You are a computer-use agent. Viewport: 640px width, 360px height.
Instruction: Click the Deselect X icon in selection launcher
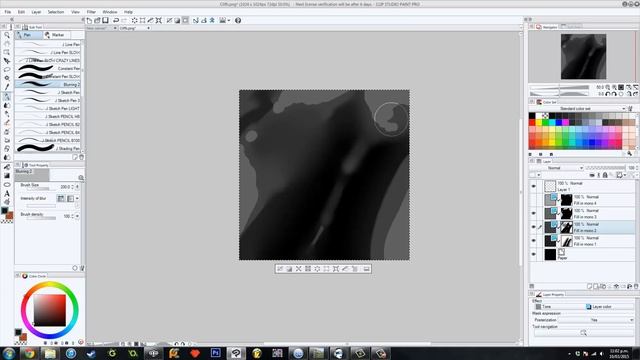click(x=298, y=269)
